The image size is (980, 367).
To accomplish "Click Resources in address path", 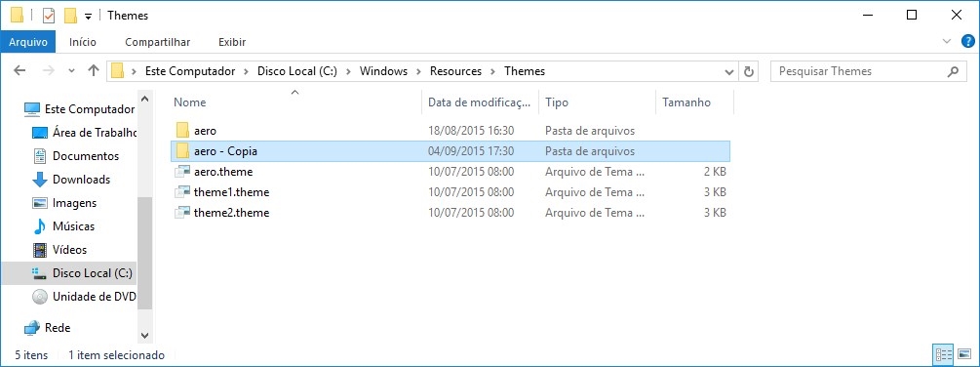I will point(455,71).
